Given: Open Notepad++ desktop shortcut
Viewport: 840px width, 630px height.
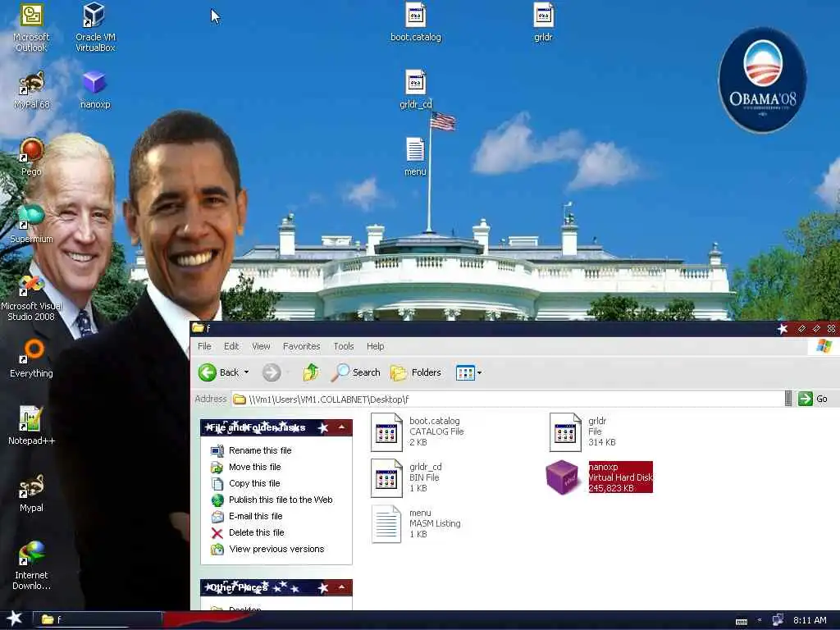Looking at the screenshot, I should [x=31, y=426].
